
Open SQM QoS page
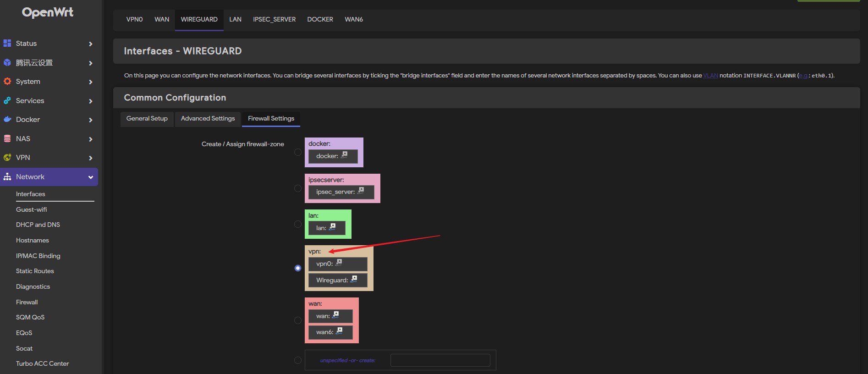pos(30,317)
